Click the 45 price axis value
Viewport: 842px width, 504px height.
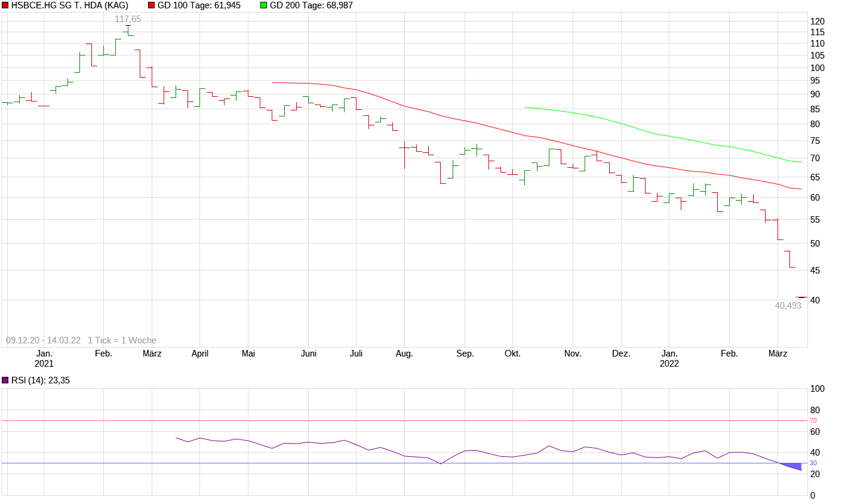[x=815, y=271]
